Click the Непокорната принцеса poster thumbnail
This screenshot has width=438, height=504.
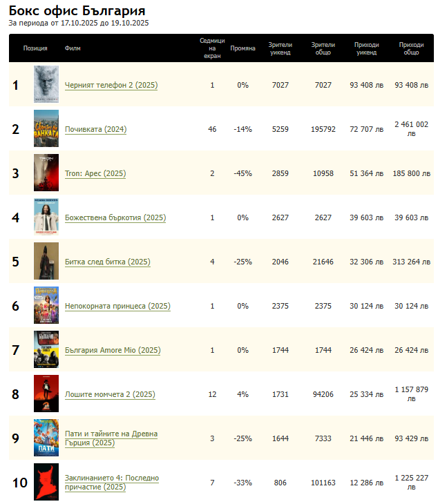[x=46, y=305]
